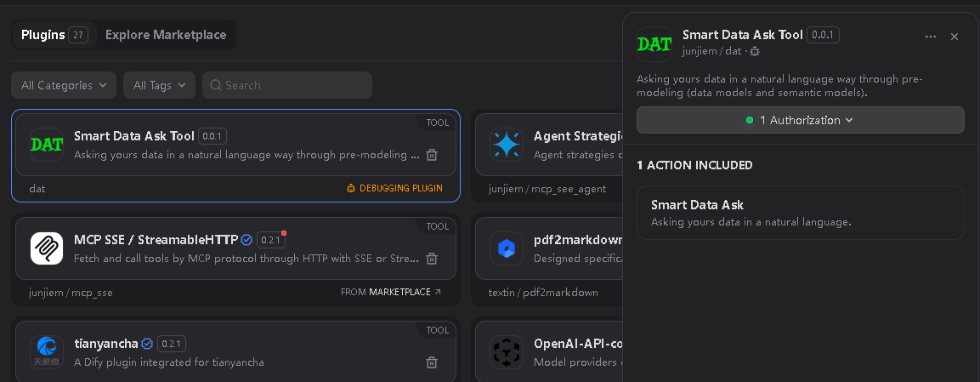
Task: Open the pdf2markdown plugin card
Action: tap(549, 248)
